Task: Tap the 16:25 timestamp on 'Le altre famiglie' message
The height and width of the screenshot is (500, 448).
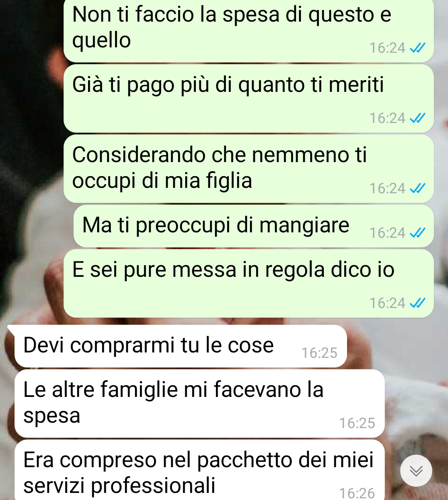Action: point(357,423)
